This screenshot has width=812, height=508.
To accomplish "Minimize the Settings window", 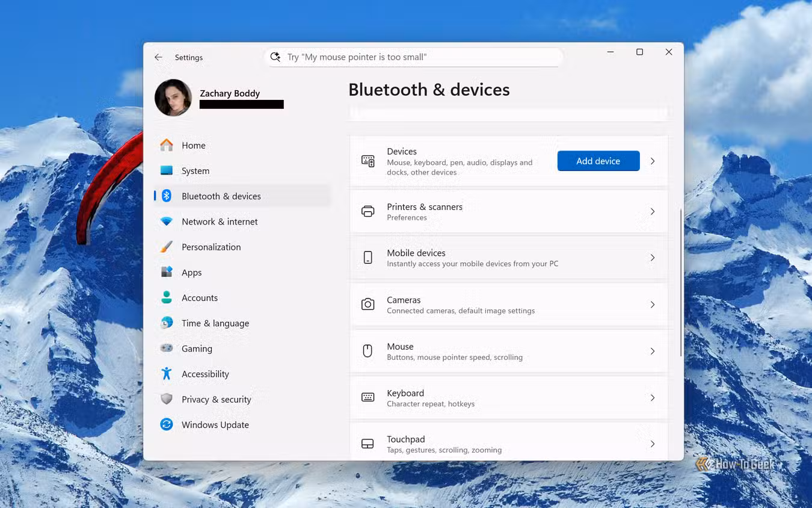I will tap(611, 52).
